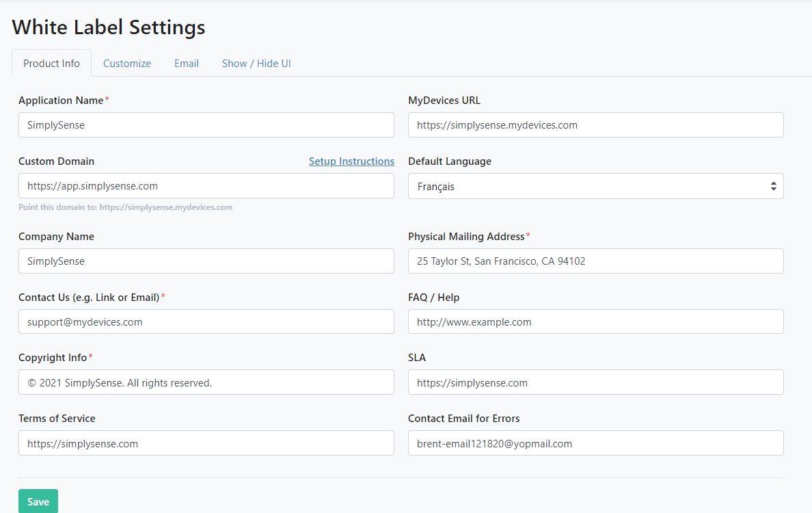Open the Email tab

click(x=187, y=63)
